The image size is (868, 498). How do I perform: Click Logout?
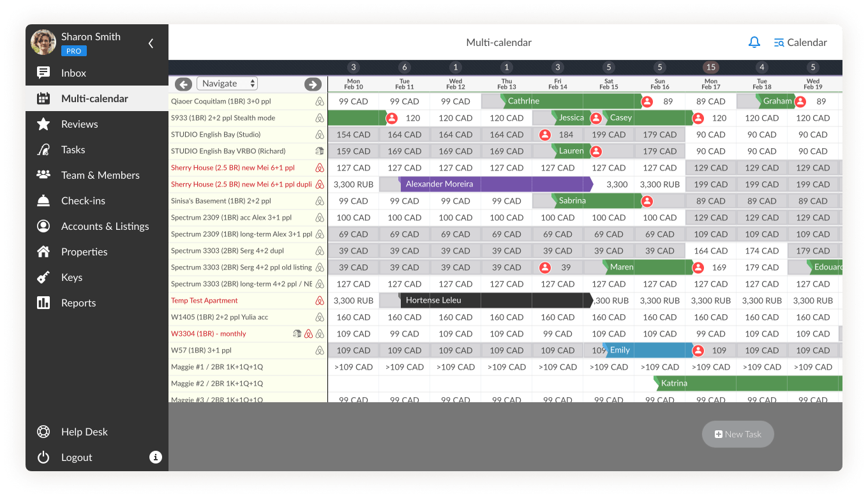(x=77, y=457)
